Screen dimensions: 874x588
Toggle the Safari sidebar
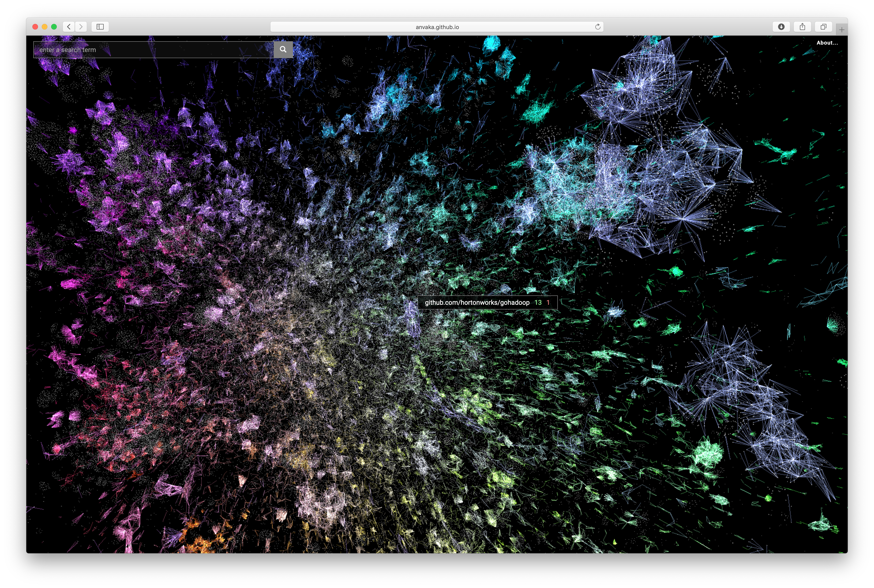(x=100, y=27)
